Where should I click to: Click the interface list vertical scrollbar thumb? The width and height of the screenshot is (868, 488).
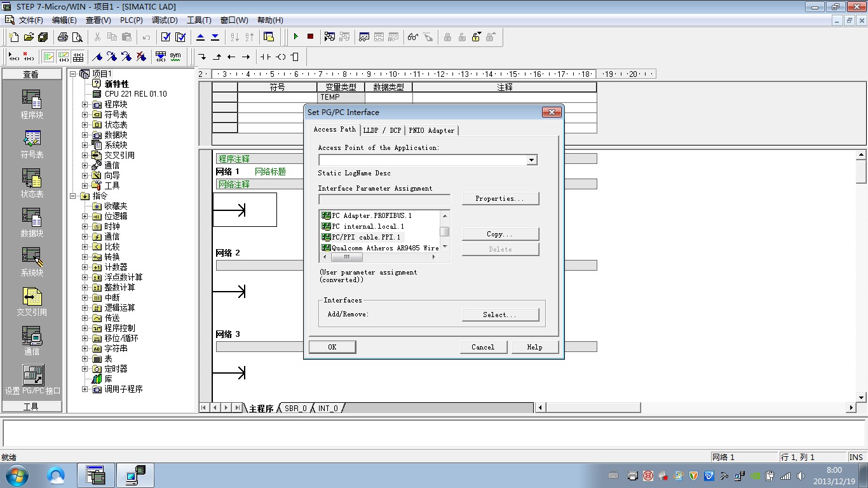click(445, 232)
